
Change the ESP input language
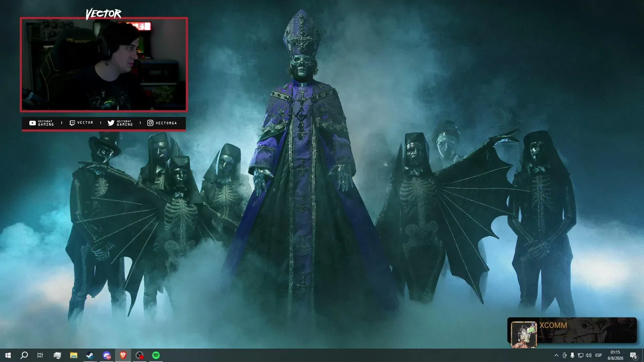tap(599, 355)
